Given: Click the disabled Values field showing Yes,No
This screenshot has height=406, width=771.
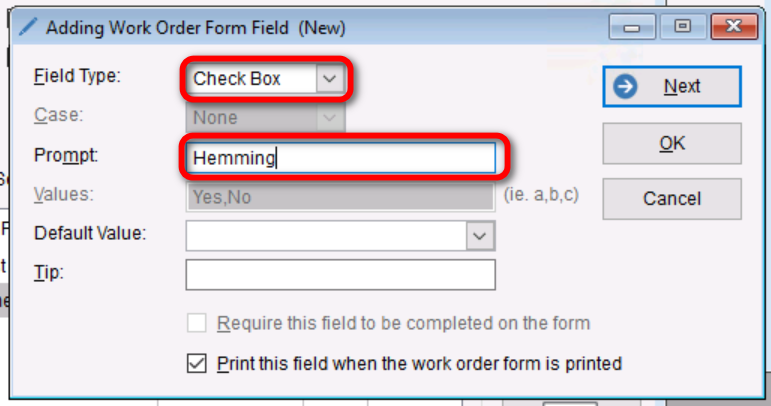Looking at the screenshot, I should coord(340,197).
